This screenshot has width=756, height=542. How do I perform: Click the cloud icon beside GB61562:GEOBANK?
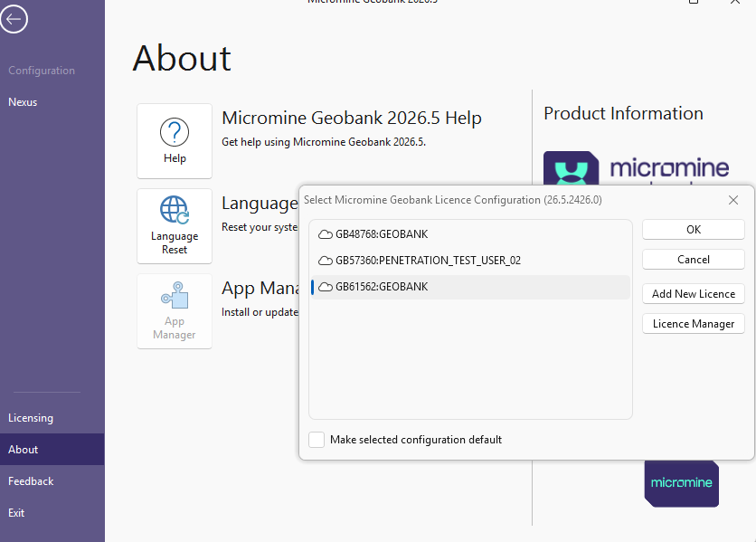coord(326,287)
